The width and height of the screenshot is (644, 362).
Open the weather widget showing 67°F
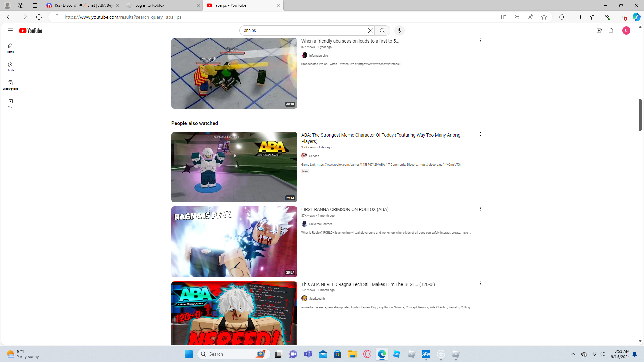23,354
